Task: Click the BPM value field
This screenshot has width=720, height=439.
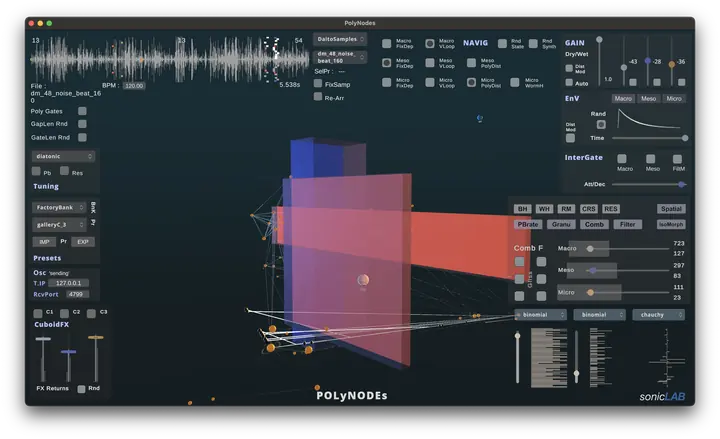Action: (x=134, y=86)
